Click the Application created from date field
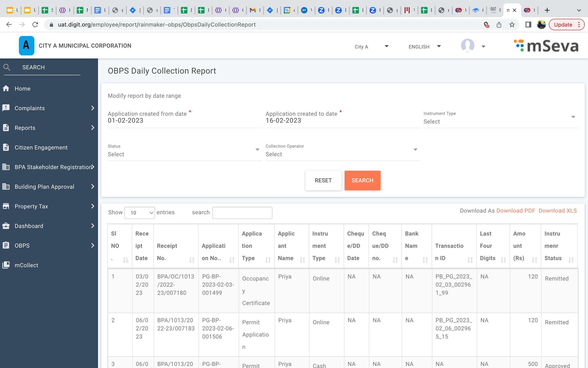 [x=185, y=121]
